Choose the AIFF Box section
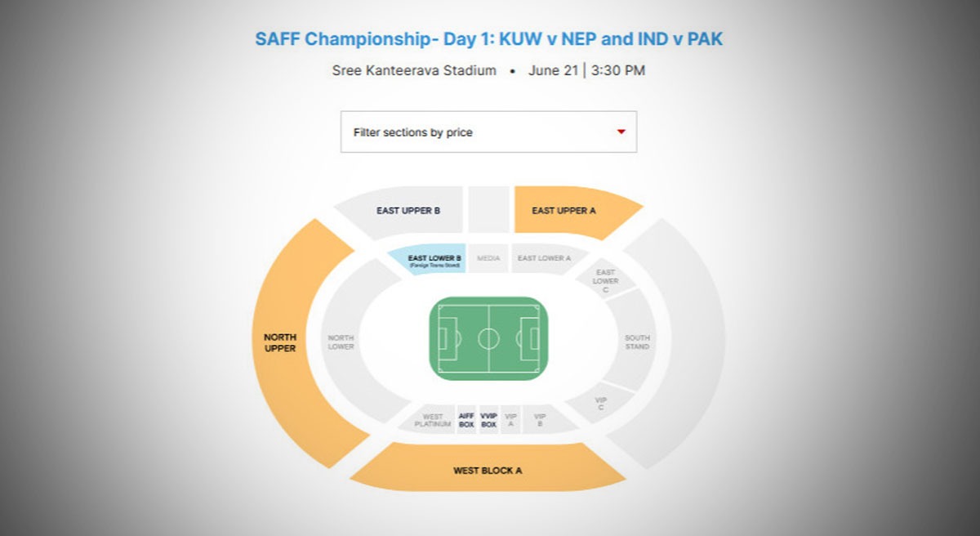Image resolution: width=980 pixels, height=536 pixels. [x=466, y=420]
